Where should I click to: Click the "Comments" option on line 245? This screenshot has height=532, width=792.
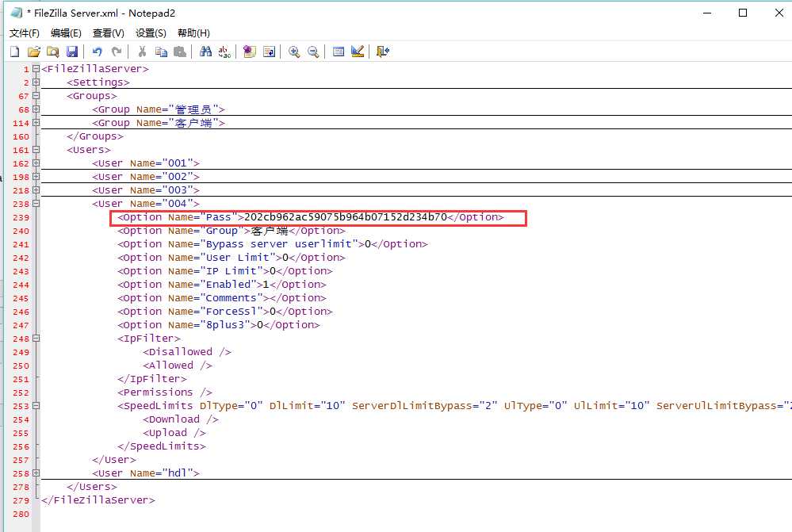pos(222,298)
